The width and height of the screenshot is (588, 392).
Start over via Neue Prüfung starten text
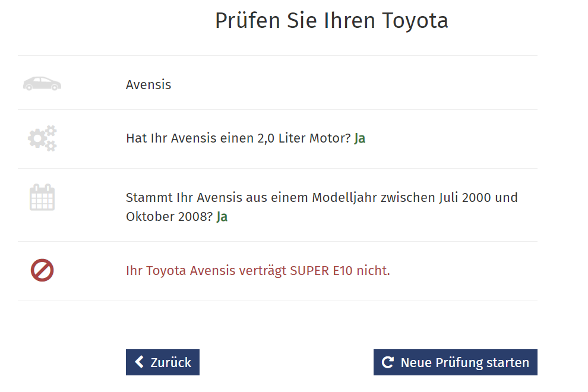(465, 363)
